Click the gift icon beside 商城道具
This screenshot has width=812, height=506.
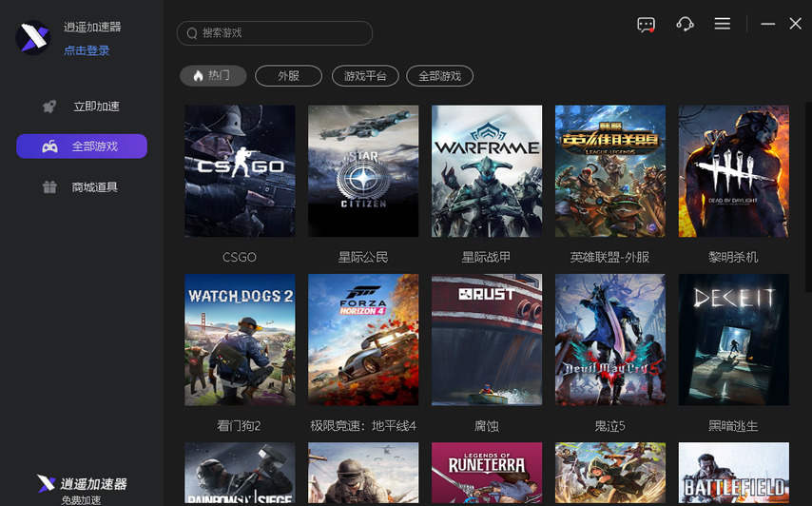49,187
